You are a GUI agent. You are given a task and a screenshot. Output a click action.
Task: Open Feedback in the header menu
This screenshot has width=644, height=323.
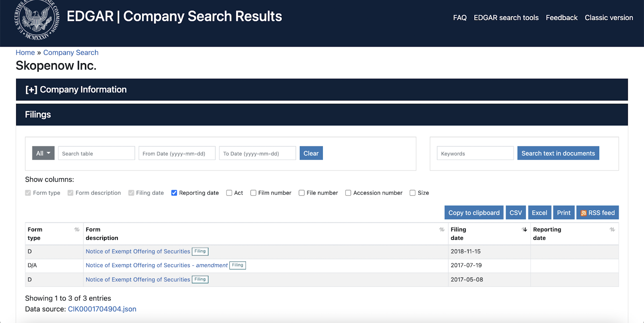click(x=561, y=18)
